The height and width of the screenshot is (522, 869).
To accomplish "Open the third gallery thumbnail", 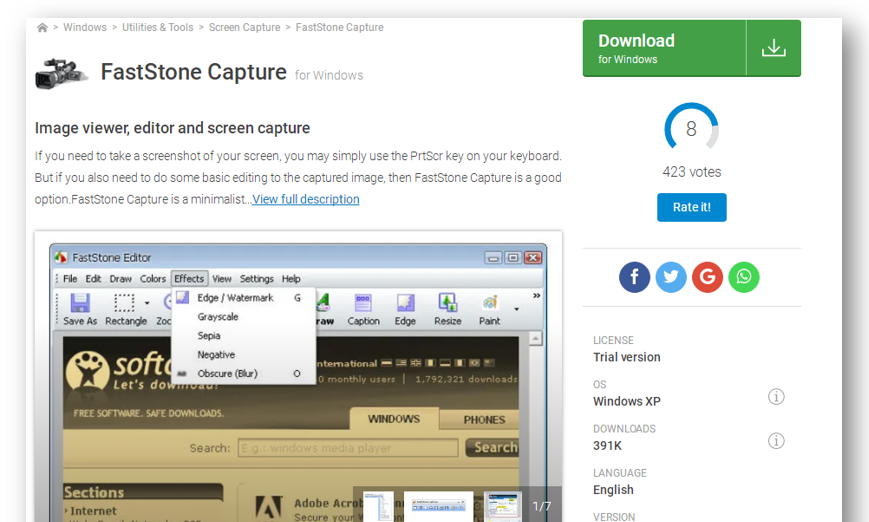I will [x=503, y=506].
